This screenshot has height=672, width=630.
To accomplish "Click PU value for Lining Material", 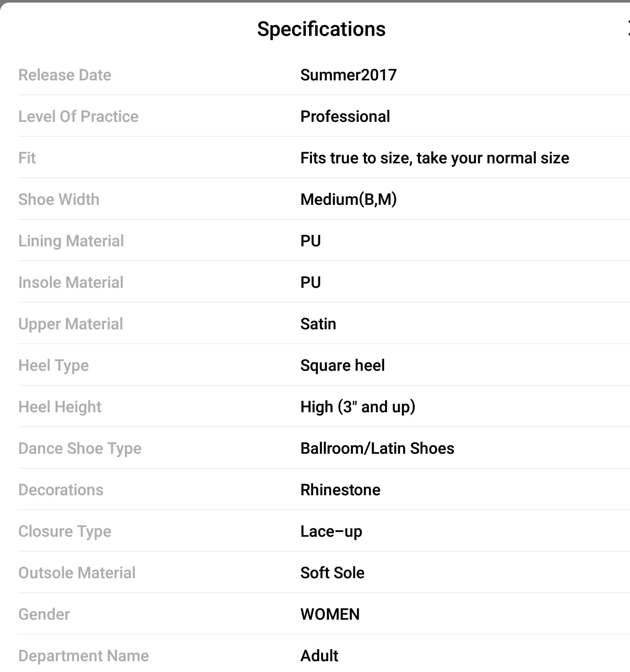I will point(311,241).
